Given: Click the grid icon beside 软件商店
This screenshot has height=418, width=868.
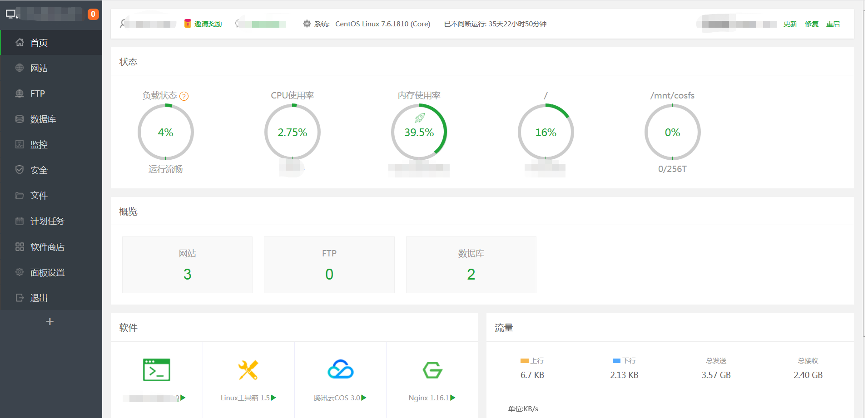Looking at the screenshot, I should [20, 247].
